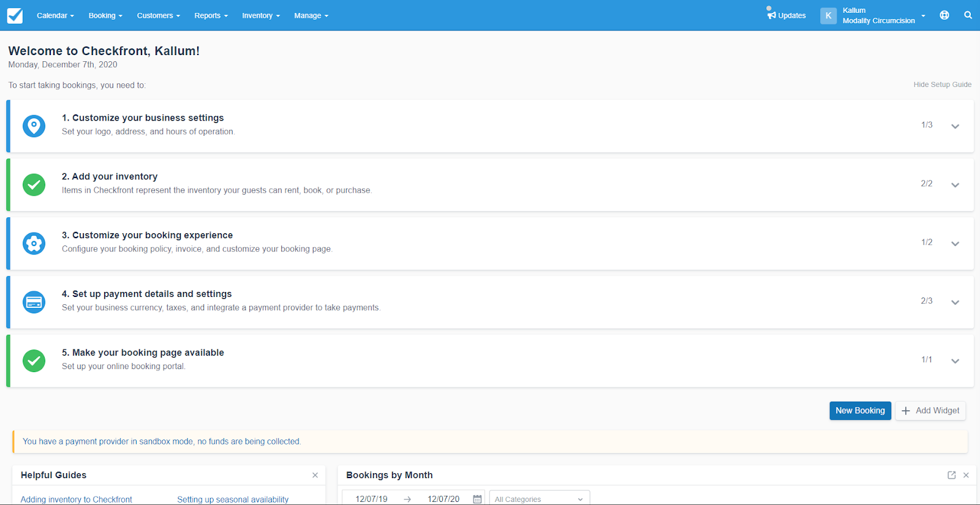Open the date range calendar picker icon
The image size is (980, 505).
click(x=477, y=499)
